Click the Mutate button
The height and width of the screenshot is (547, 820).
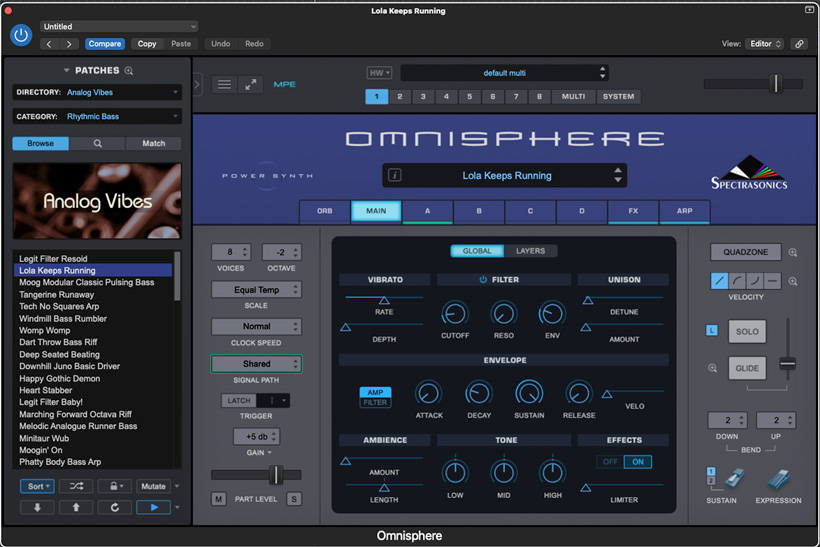click(x=153, y=486)
